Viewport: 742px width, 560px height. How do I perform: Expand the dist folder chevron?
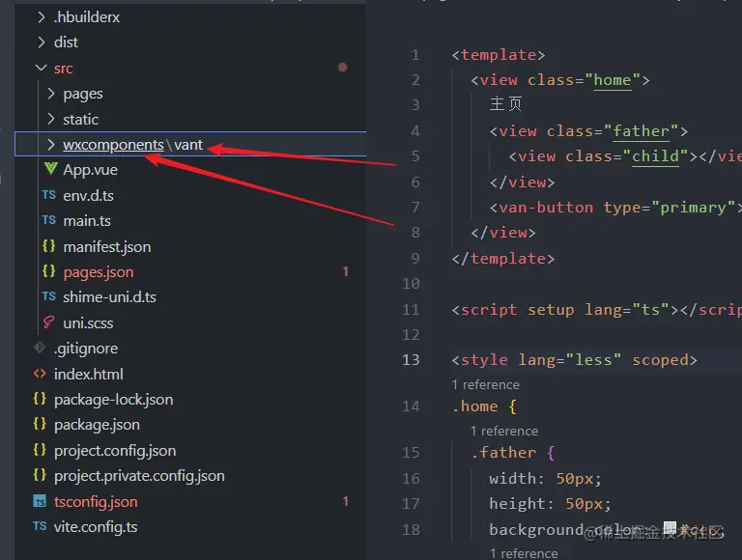click(42, 42)
